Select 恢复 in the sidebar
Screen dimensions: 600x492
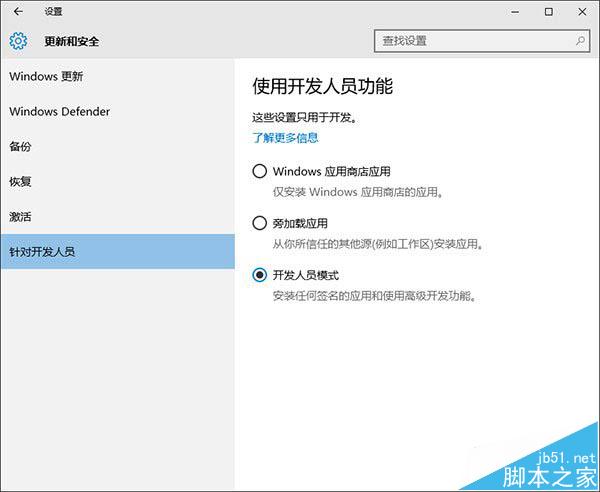coord(117,182)
